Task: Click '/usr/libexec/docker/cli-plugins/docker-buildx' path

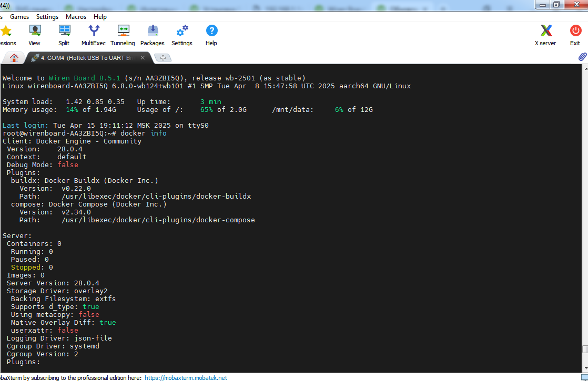Action: 156,197
